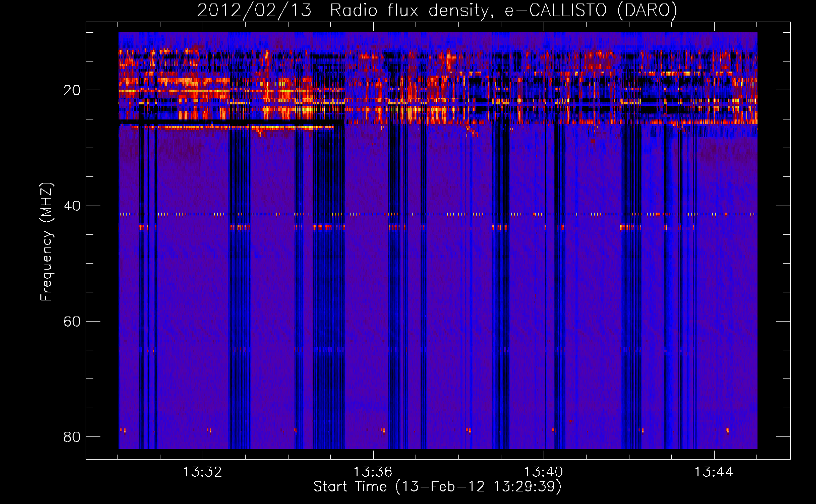Click the '20' frequency tick label
Image resolution: width=816 pixels, height=504 pixels.
(x=72, y=90)
